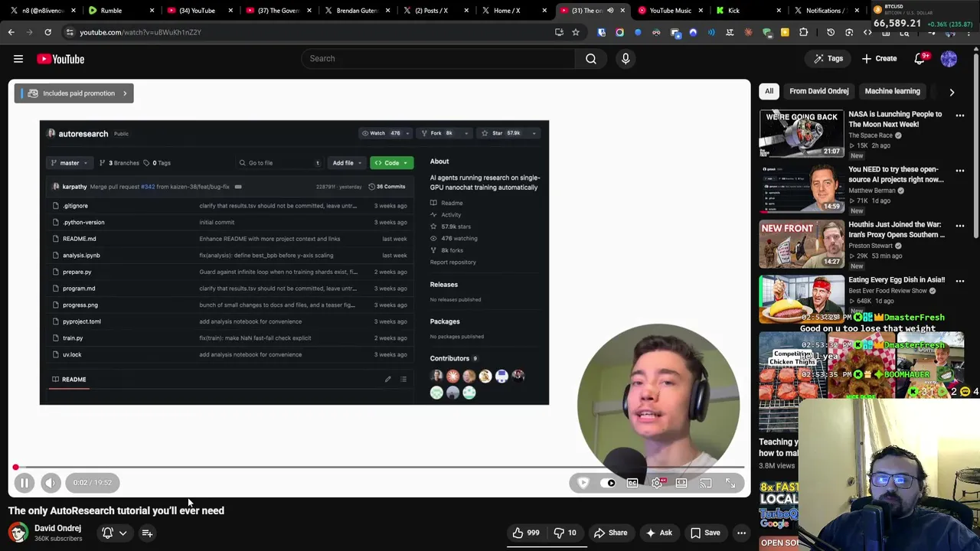
Task: Open options for open-source AI projects video
Action: 959,171
